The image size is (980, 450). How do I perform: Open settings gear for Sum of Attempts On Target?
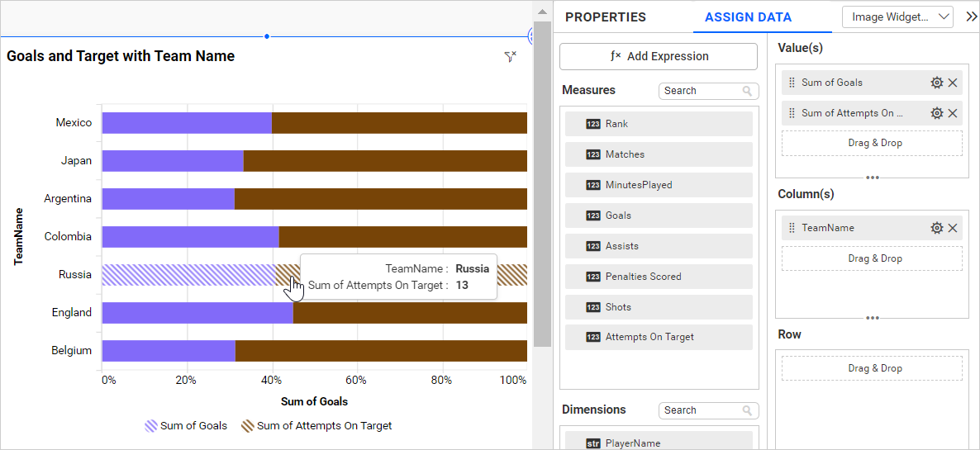pos(936,113)
